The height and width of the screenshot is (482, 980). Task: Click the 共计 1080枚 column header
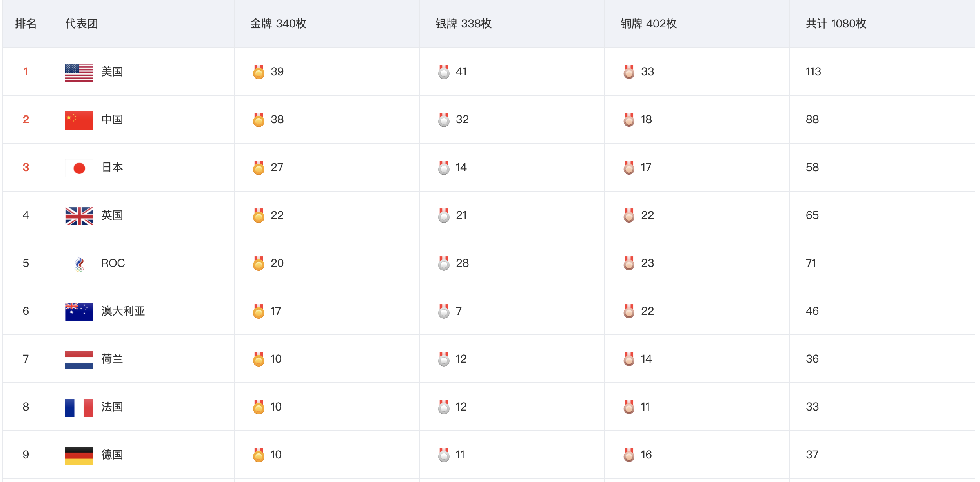(x=836, y=24)
